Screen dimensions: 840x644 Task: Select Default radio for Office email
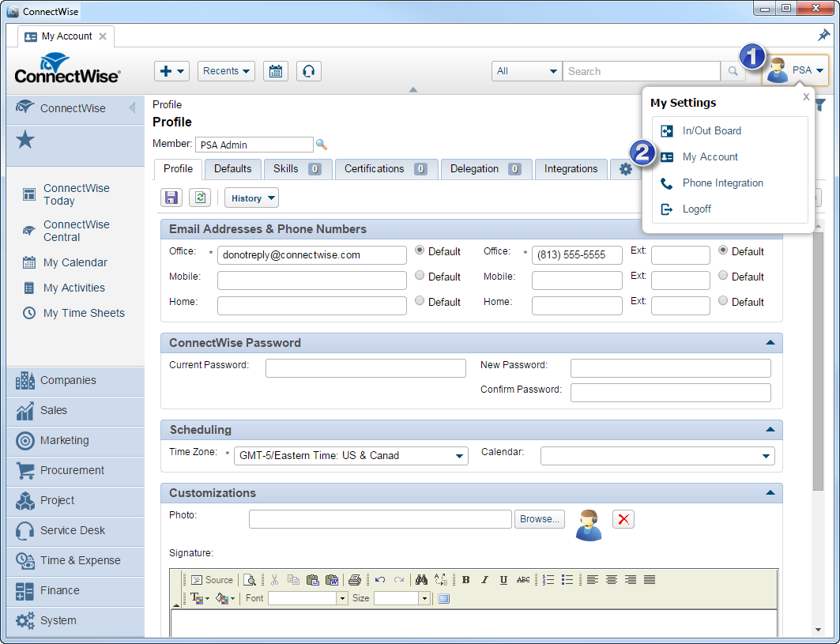click(420, 250)
